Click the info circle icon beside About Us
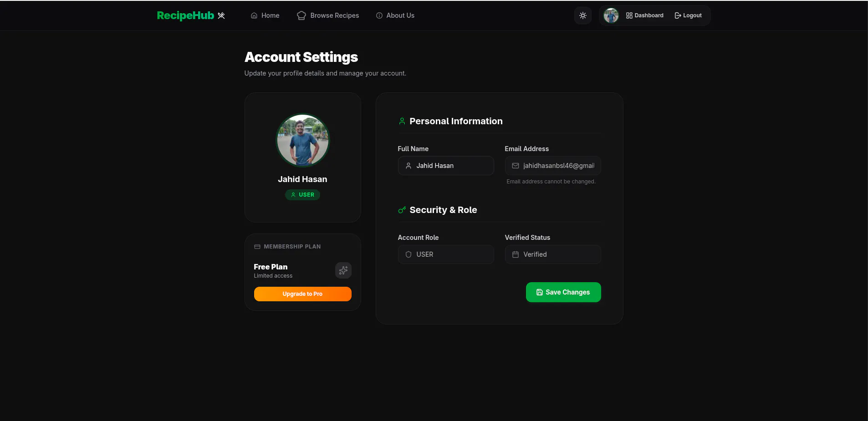Screen dimensions: 868x421 (379, 15)
